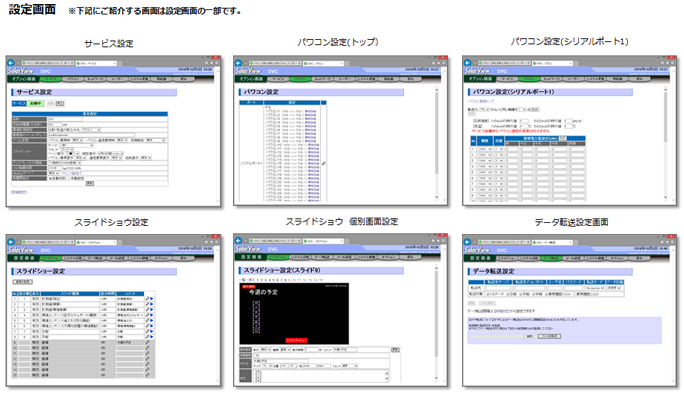Click browser back arrow in スライドショウ個別画面設定 window
The image size is (684, 393).
[238, 241]
